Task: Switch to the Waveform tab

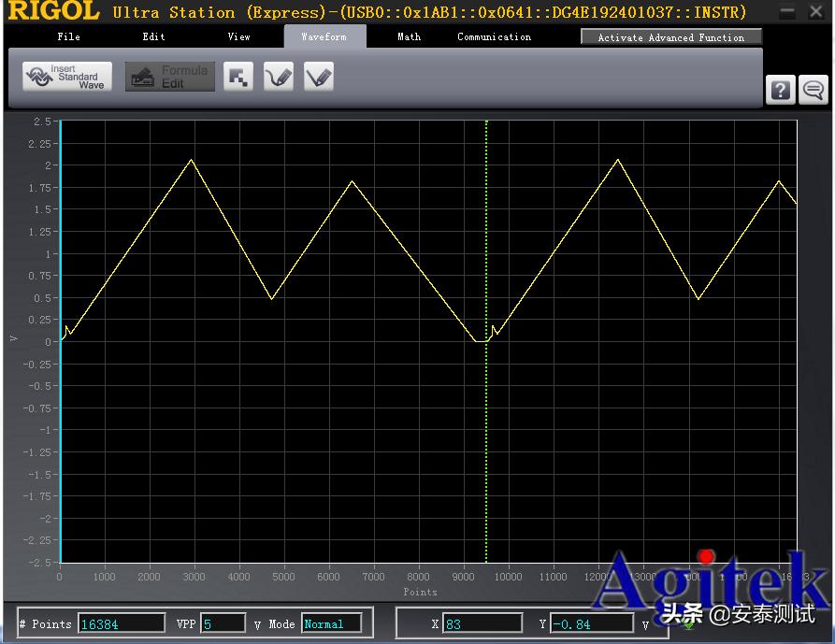Action: click(324, 37)
